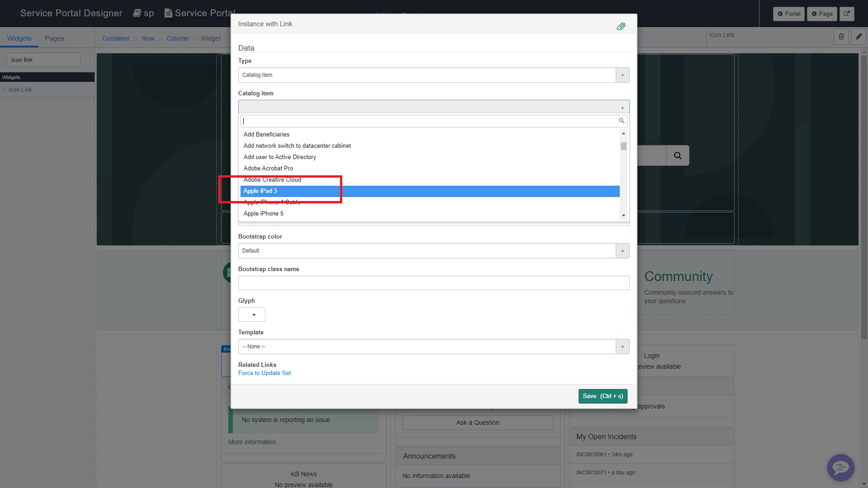Click Force to Update Set link
The image size is (868, 488).
click(264, 373)
